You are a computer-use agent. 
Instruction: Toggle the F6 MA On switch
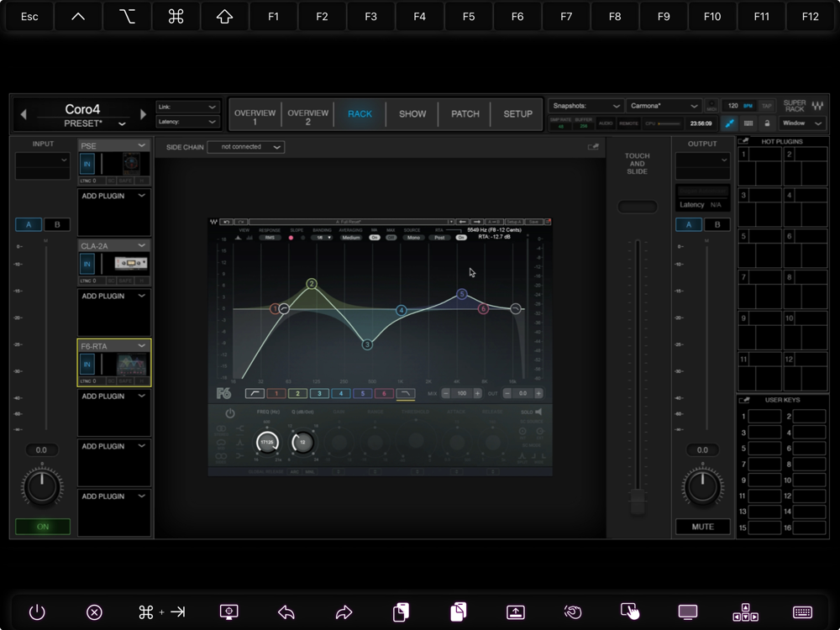pos(375,238)
